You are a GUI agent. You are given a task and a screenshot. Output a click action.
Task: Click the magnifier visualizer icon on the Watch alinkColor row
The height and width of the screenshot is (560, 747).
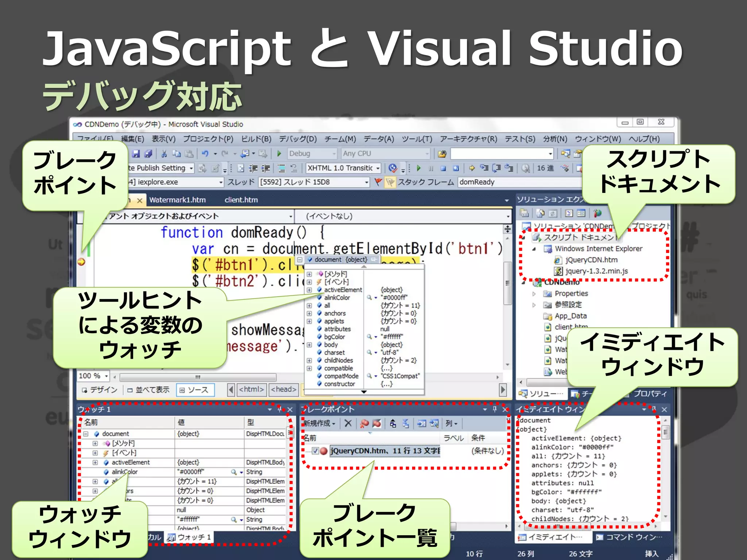click(x=234, y=472)
